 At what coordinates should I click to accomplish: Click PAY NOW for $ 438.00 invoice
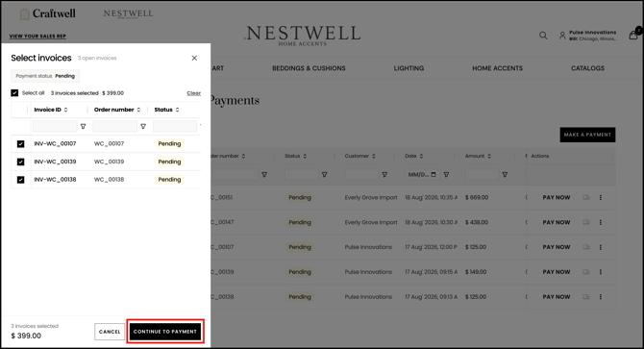pos(557,222)
